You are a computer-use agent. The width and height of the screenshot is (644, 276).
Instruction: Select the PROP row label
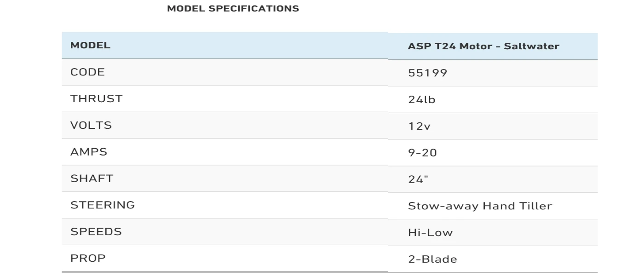click(88, 258)
